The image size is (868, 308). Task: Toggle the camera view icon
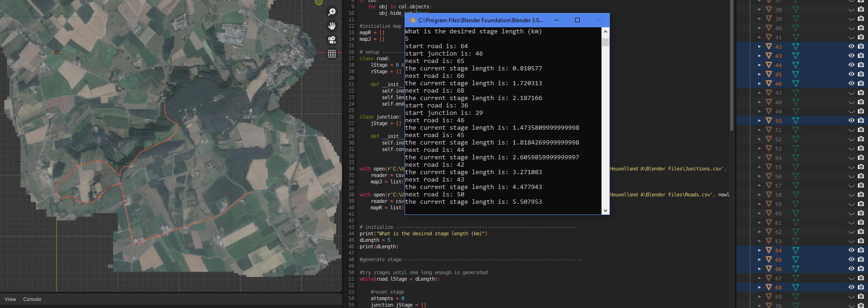pyautogui.click(x=332, y=40)
